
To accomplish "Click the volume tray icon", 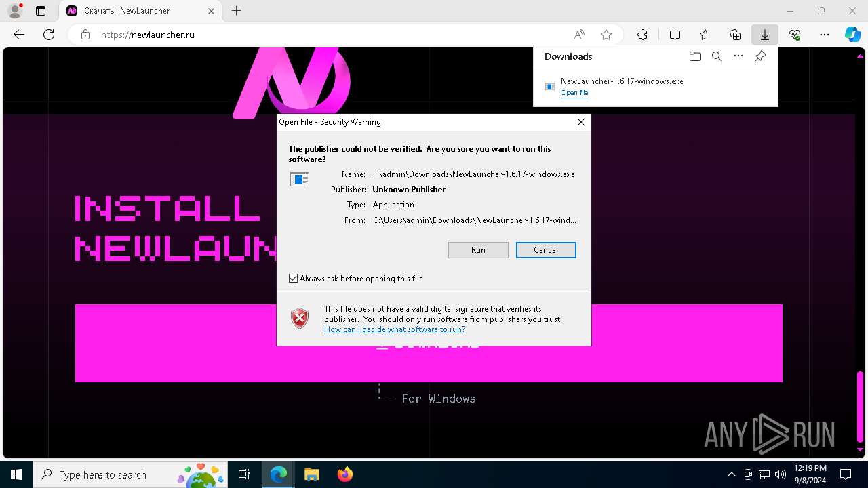I will point(781,474).
